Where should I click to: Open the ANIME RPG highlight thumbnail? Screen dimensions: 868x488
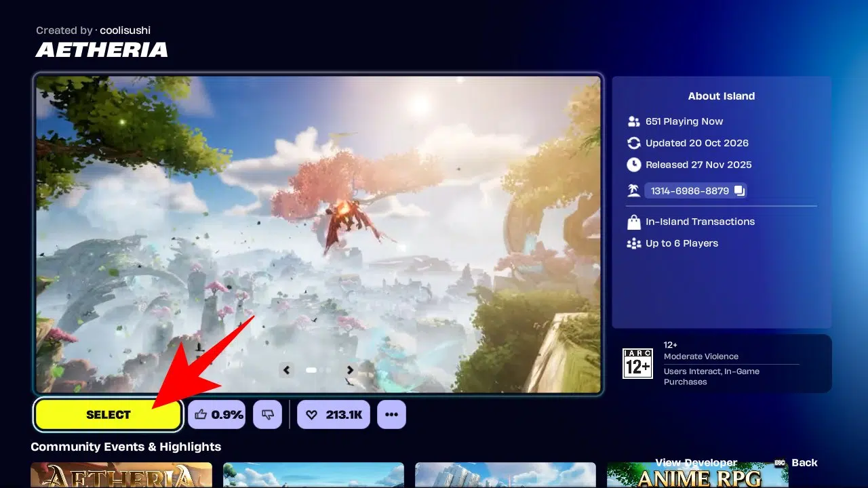(x=697, y=475)
